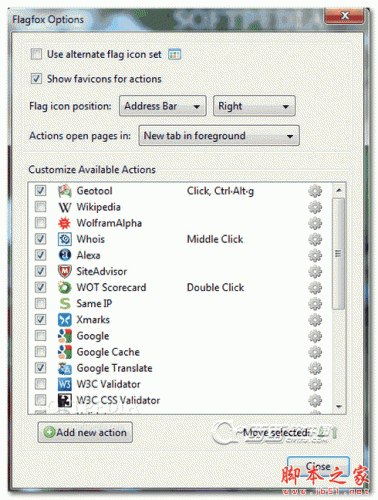Viewport: 378px width, 500px height.
Task: Click the Google Cache favicon
Action: tap(64, 352)
